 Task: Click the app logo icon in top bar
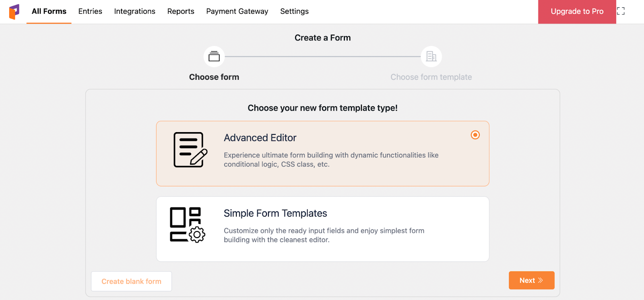[14, 12]
